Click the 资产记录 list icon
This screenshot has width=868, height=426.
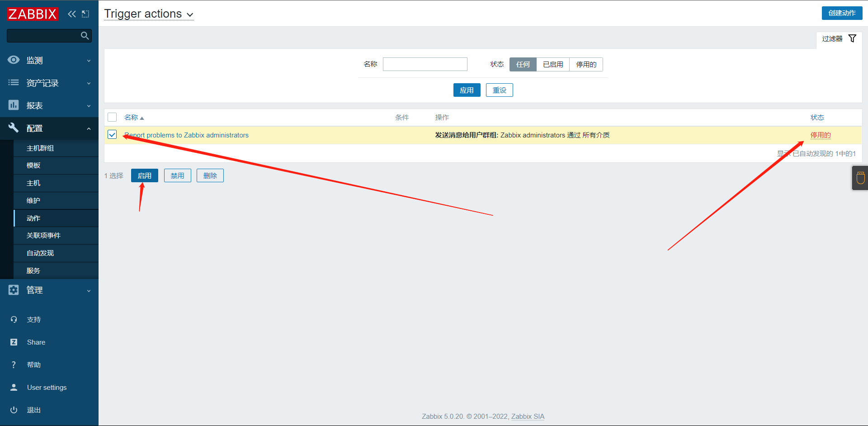(14, 83)
